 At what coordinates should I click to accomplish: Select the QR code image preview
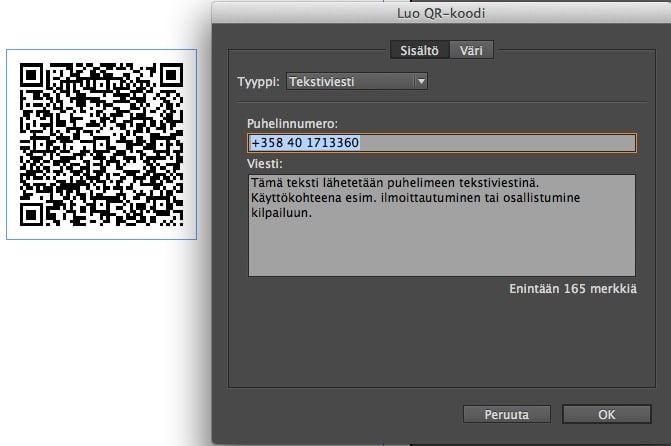pyautogui.click(x=101, y=144)
